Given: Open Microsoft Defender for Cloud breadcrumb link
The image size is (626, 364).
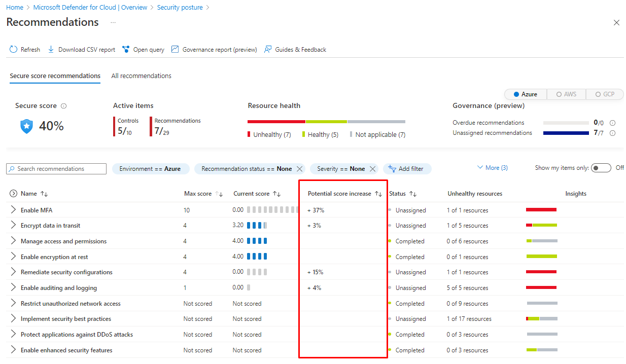Looking at the screenshot, I should pos(90,8).
